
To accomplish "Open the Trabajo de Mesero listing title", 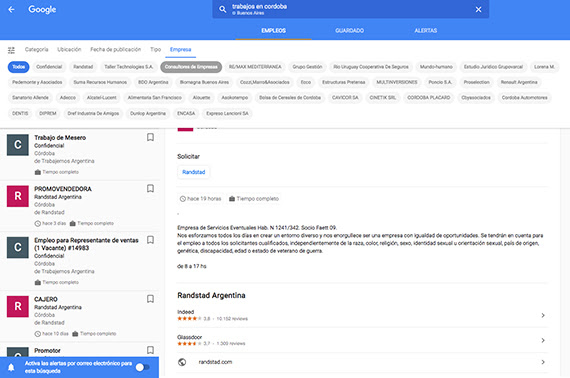I will tap(60, 138).
